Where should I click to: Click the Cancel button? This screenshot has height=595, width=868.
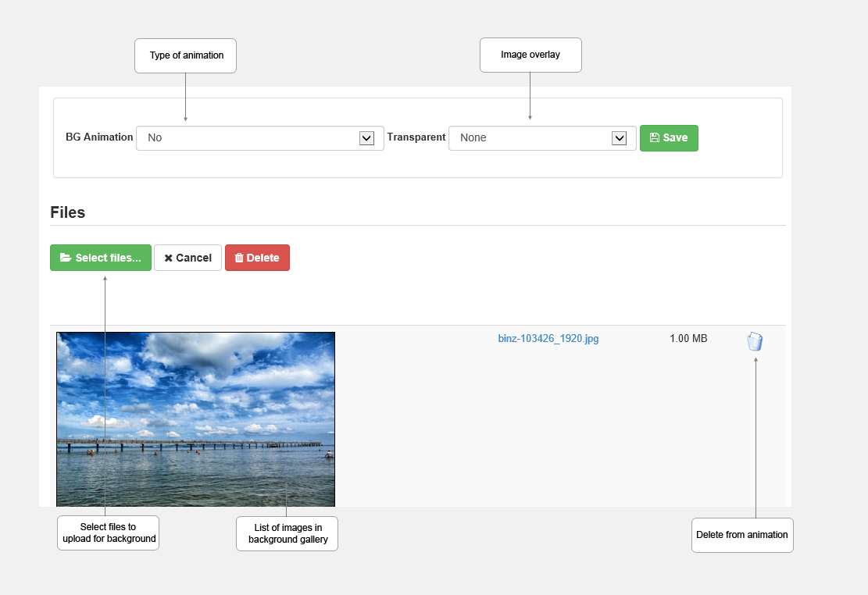188,258
